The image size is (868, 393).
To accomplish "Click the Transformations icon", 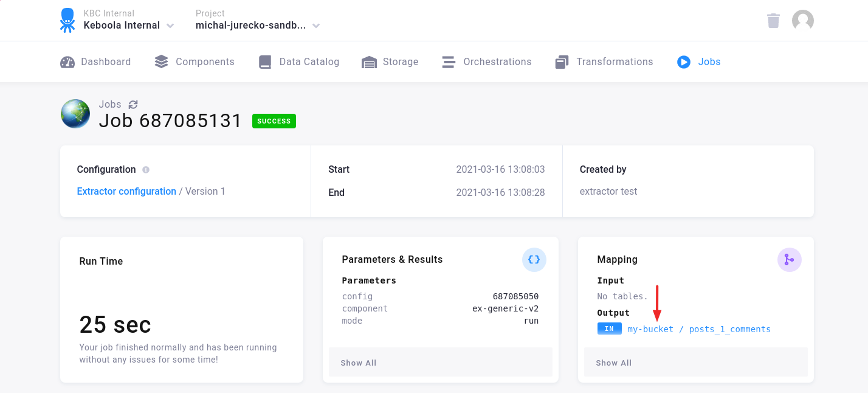I will coord(562,62).
